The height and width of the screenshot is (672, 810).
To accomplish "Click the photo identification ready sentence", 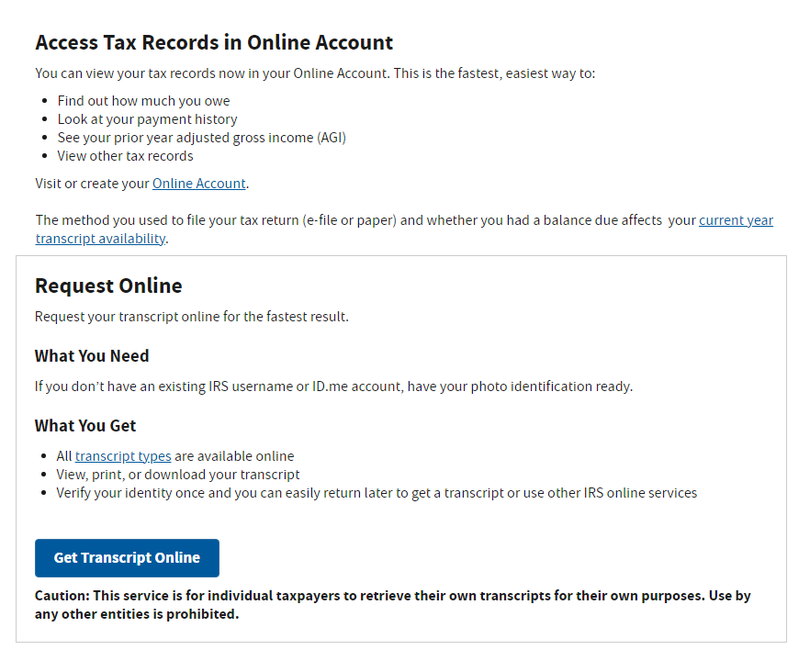I will click(x=333, y=386).
